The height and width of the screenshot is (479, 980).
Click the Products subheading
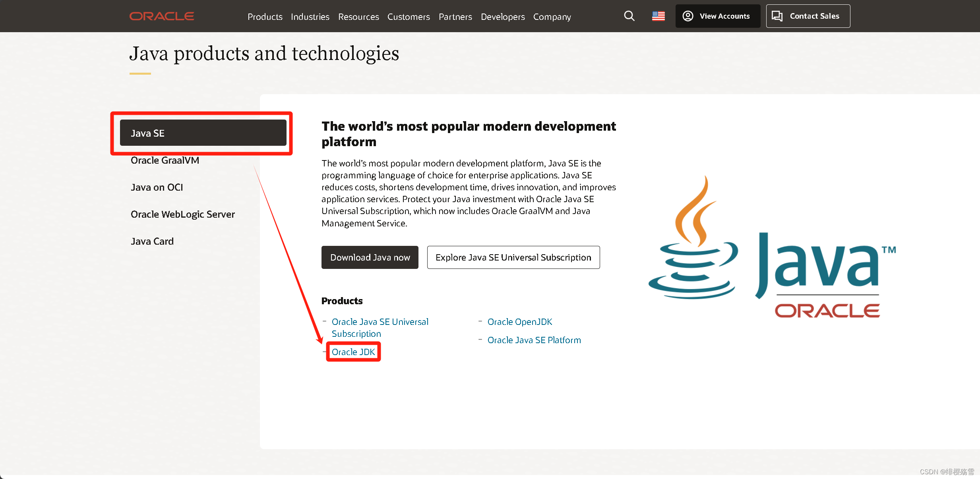[x=342, y=301]
